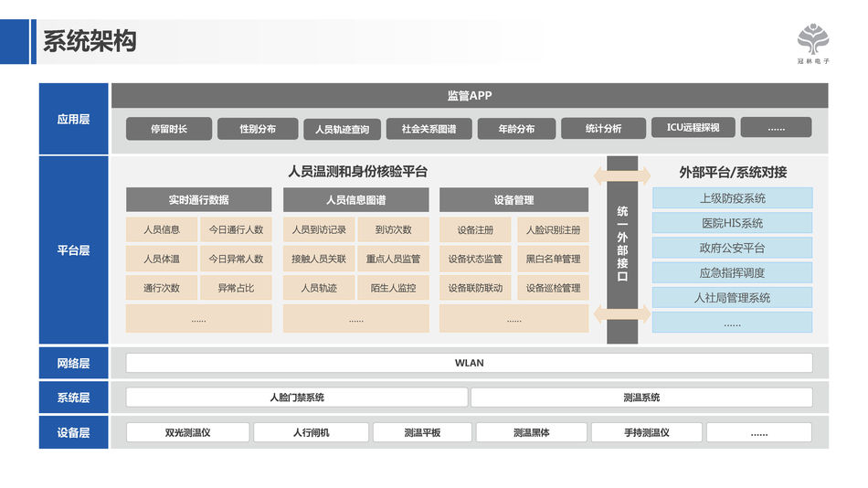Click the lower double-headed arrow beside 统一外部接口
The width and height of the screenshot is (868, 488).
[x=622, y=313]
